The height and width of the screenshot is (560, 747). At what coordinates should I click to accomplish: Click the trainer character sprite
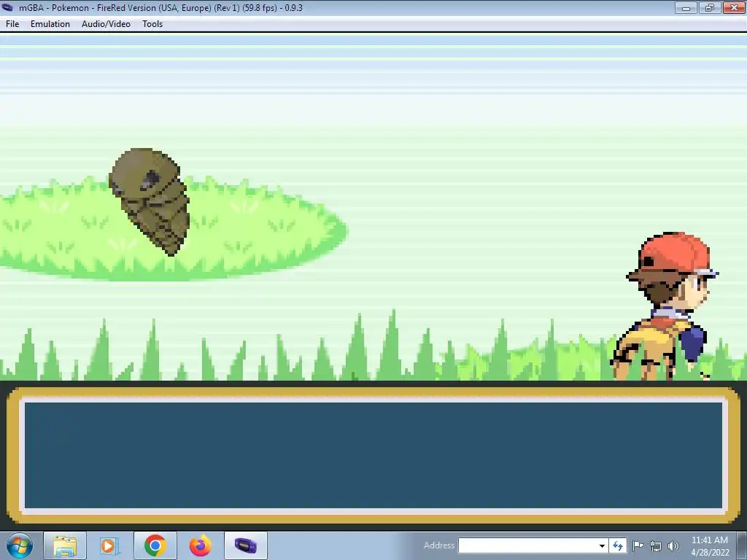665,306
